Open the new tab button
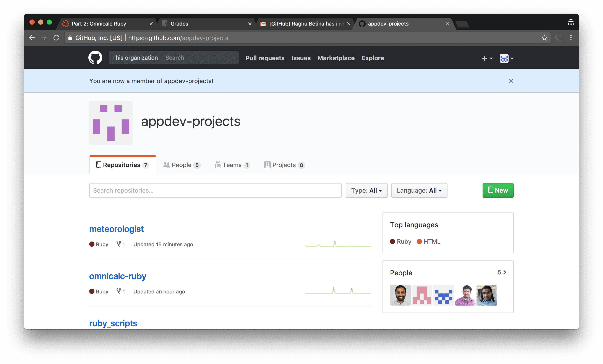 (x=462, y=24)
